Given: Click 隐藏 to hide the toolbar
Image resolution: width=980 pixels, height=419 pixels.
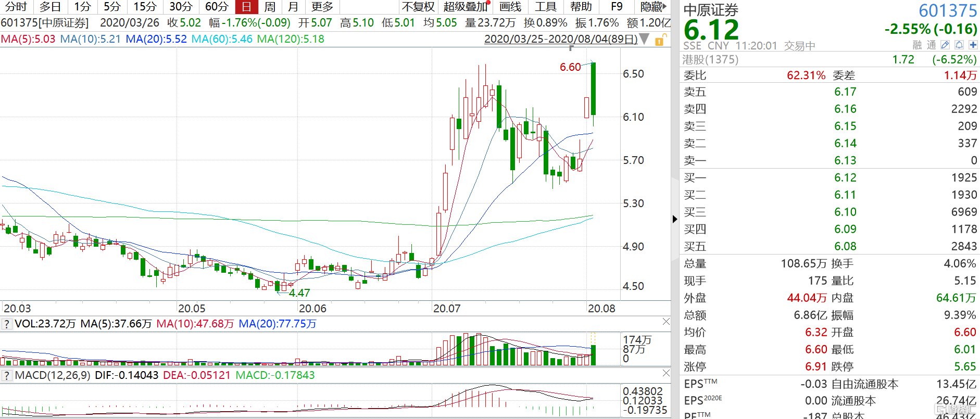Looking at the screenshot, I should pos(653,7).
